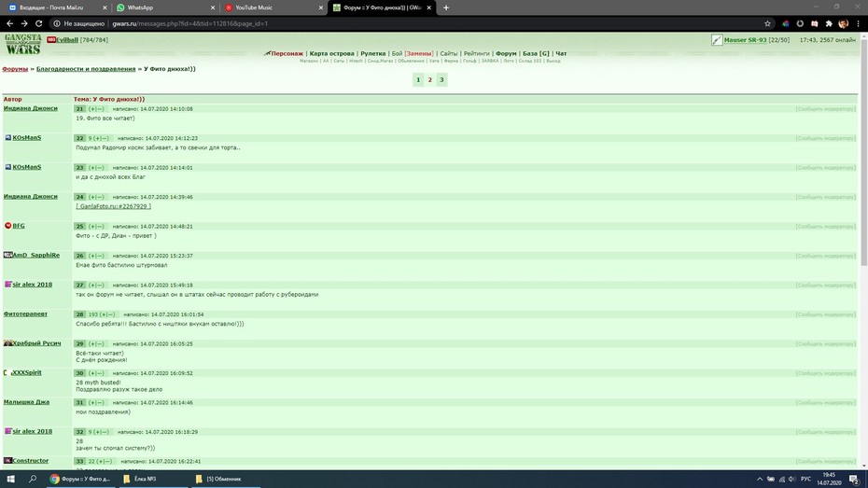Open the colorful pinwheel extension icon
Image resolution: width=868 pixels, height=488 pixels.
[x=786, y=23]
